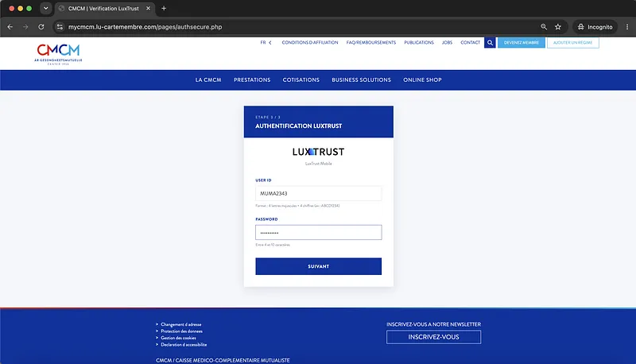Click INSCRIVEZ-VOUS newsletter button
The height and width of the screenshot is (364, 636).
coord(433,337)
